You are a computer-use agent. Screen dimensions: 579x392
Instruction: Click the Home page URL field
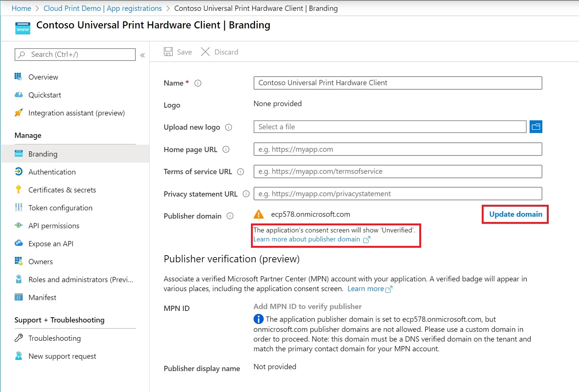click(x=398, y=149)
